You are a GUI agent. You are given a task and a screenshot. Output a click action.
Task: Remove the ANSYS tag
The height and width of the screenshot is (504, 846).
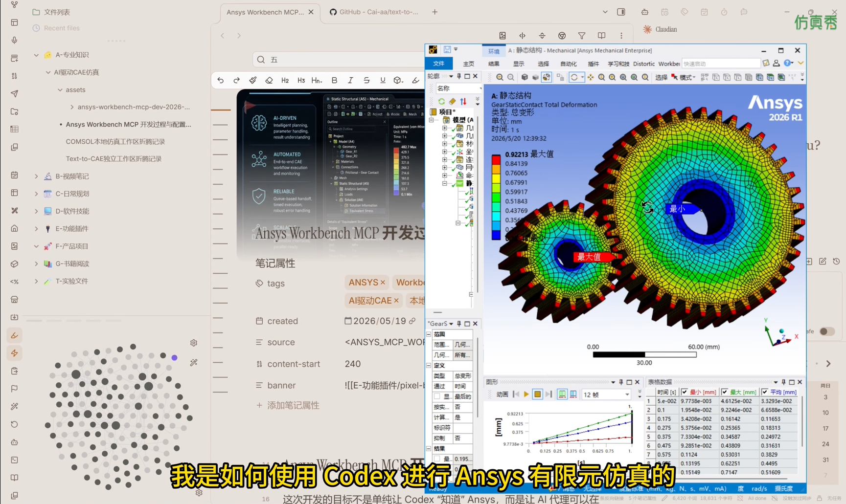pyautogui.click(x=383, y=283)
